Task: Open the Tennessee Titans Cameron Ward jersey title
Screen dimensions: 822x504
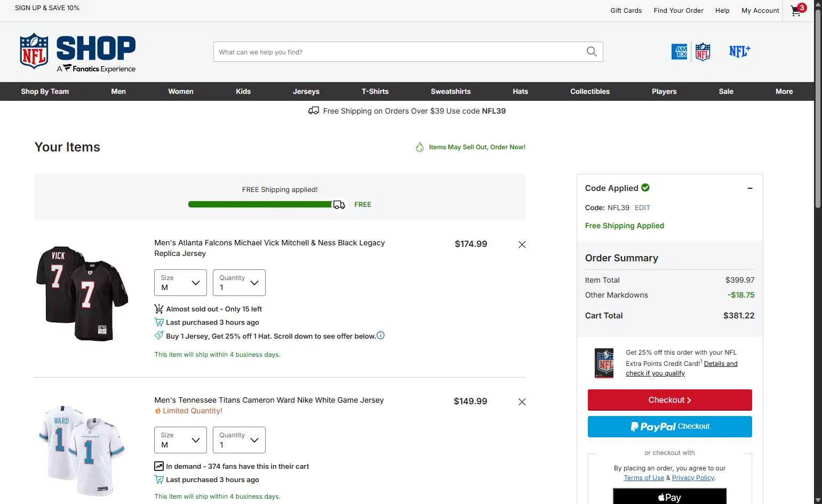Action: pos(269,400)
